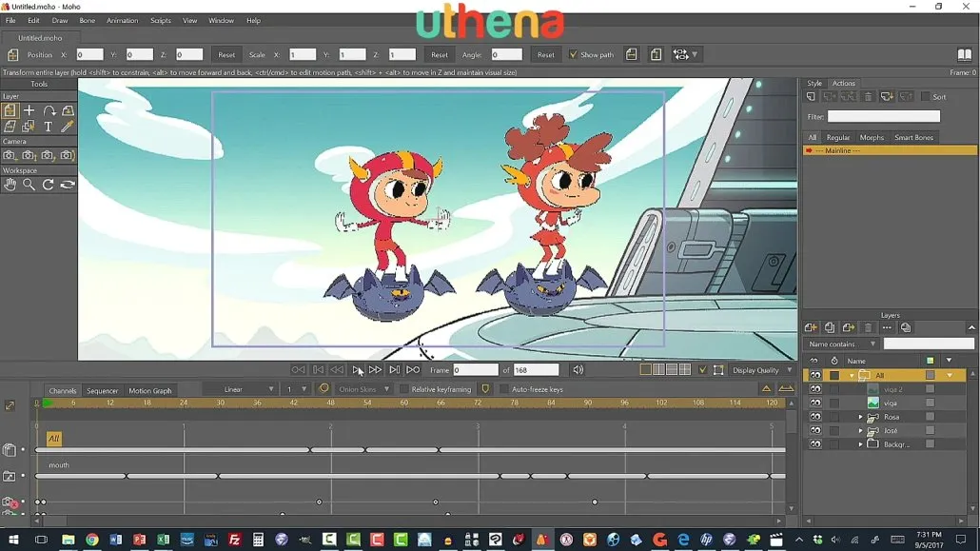Click the New Action icon in Actions panel

click(811, 97)
